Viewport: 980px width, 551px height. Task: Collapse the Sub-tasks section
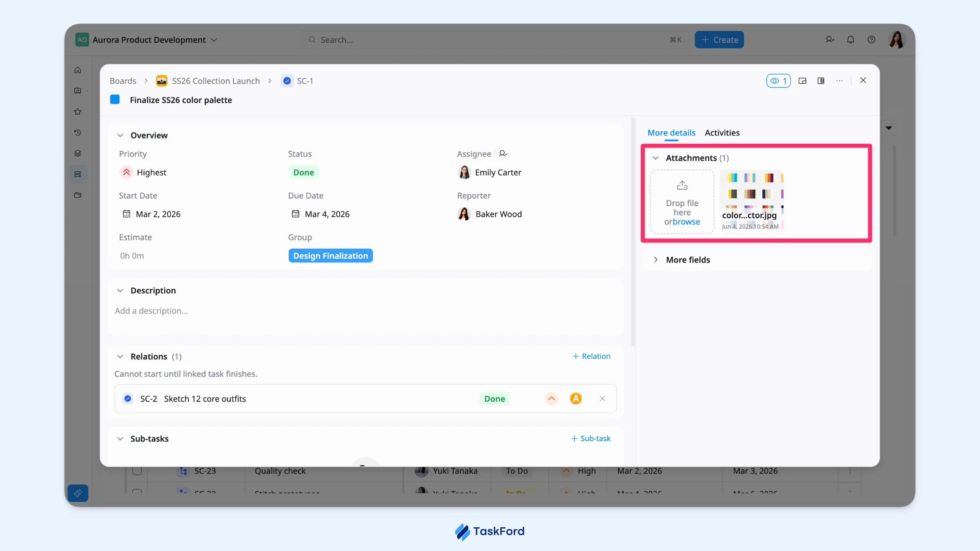[120, 439]
